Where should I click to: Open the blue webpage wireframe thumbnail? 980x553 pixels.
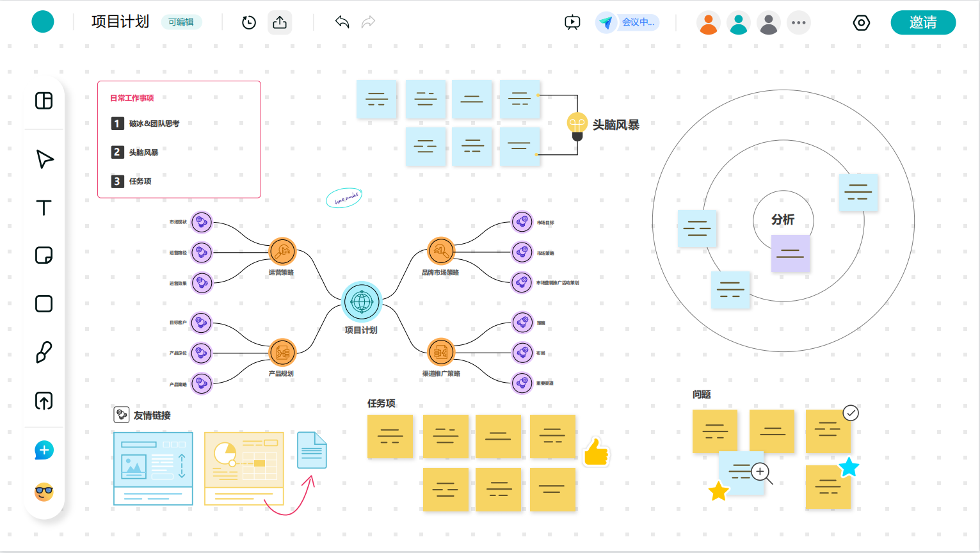click(153, 469)
